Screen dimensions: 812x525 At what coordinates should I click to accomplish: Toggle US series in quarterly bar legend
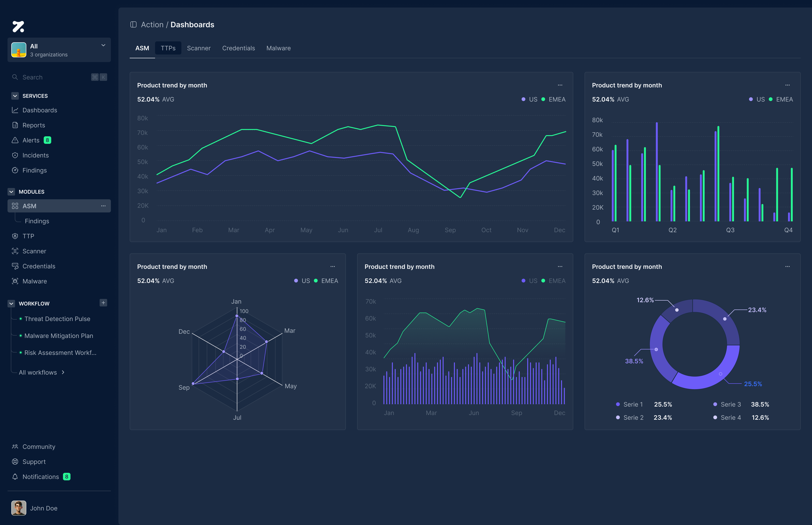click(757, 99)
